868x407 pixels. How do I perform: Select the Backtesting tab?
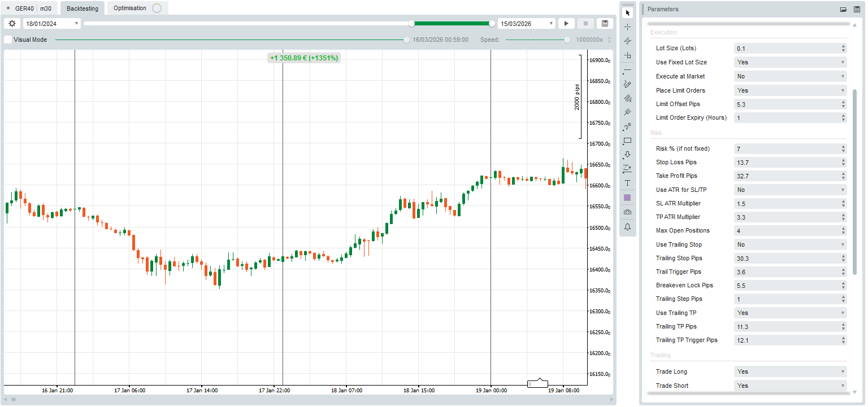tap(82, 8)
